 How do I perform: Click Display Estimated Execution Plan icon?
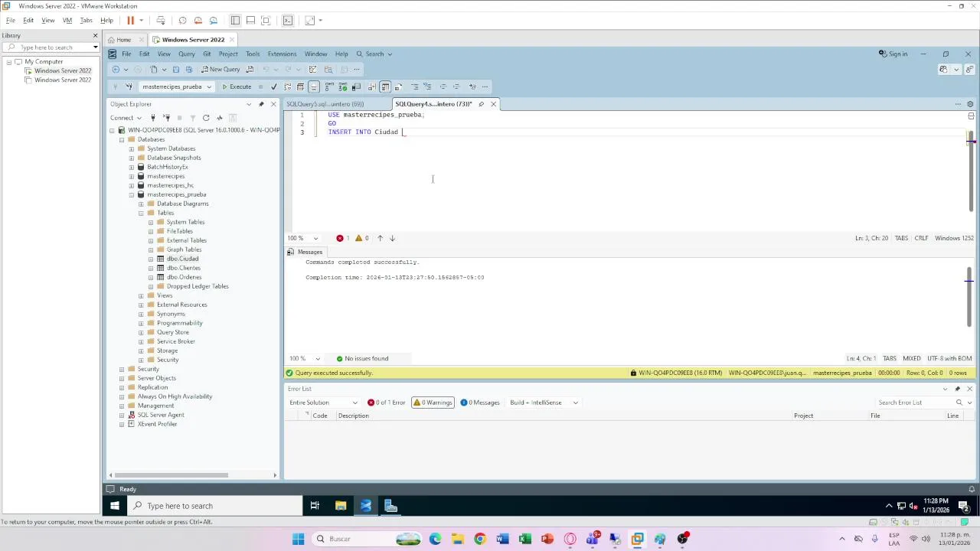tap(287, 86)
